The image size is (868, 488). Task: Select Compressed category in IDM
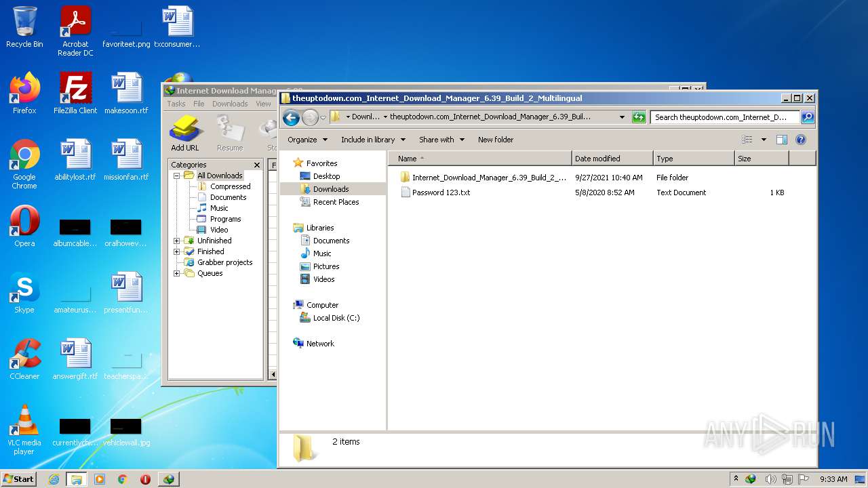tap(230, 186)
